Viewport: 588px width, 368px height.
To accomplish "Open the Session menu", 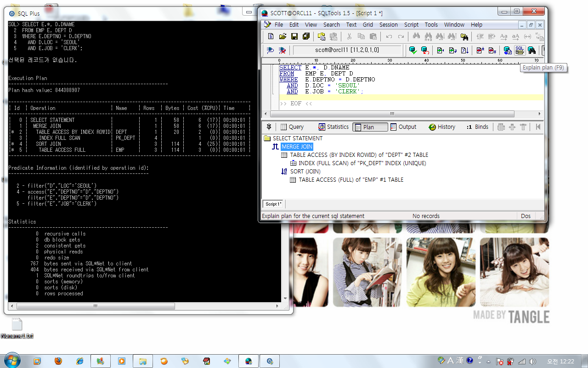I will 388,25.
